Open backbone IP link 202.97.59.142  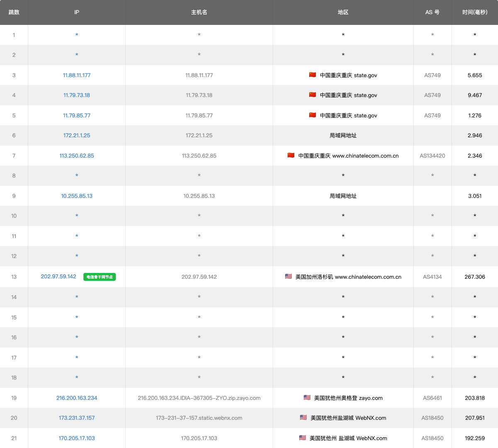59,276
